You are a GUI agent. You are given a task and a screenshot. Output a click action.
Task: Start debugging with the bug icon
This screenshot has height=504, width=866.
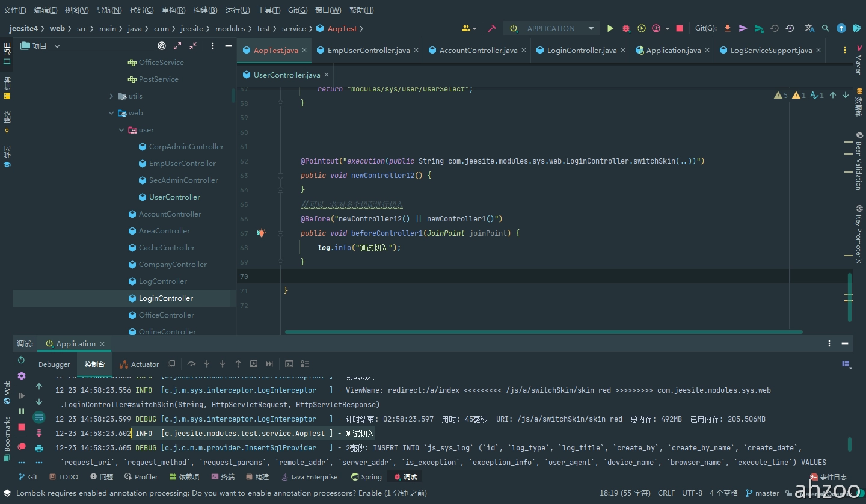coord(626,28)
